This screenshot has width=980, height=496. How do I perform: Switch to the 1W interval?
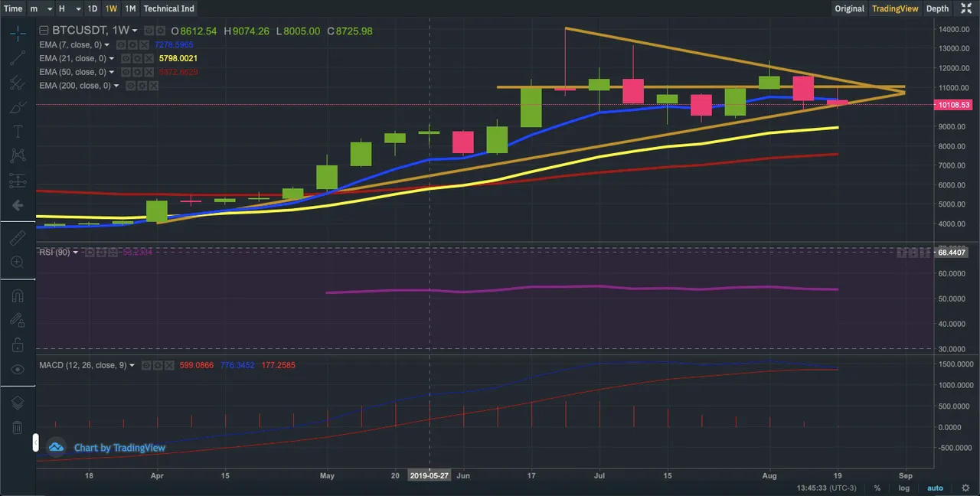point(112,8)
